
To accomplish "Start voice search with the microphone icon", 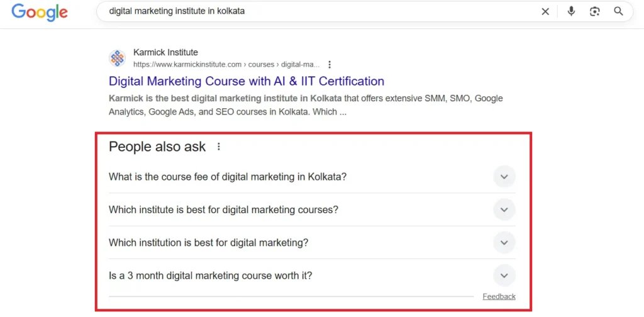I will 571,11.
